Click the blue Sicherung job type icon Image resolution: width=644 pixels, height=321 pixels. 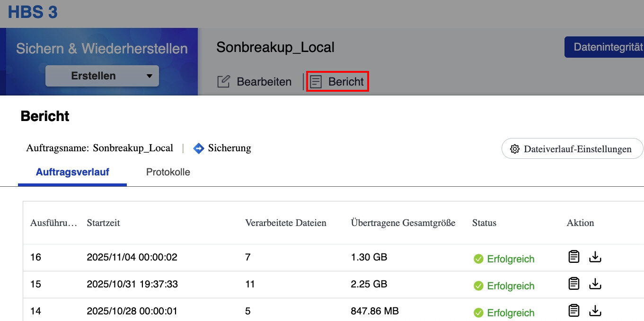(199, 148)
